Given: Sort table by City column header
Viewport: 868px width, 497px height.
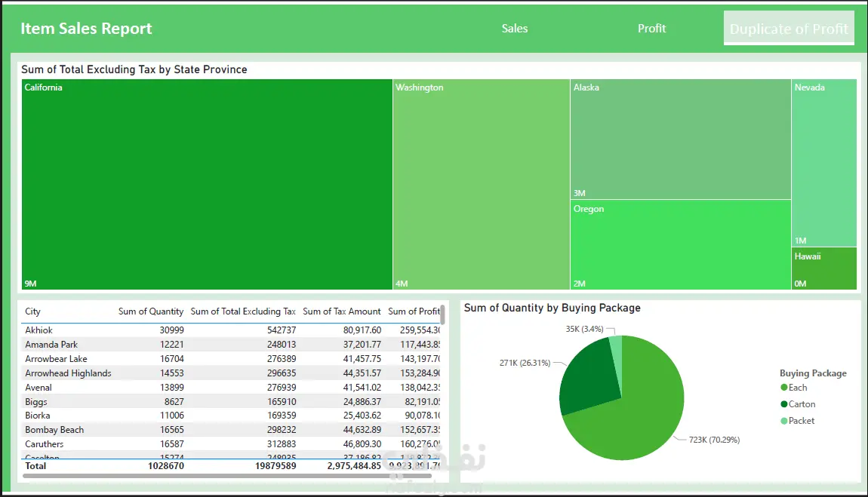Looking at the screenshot, I should coord(33,311).
